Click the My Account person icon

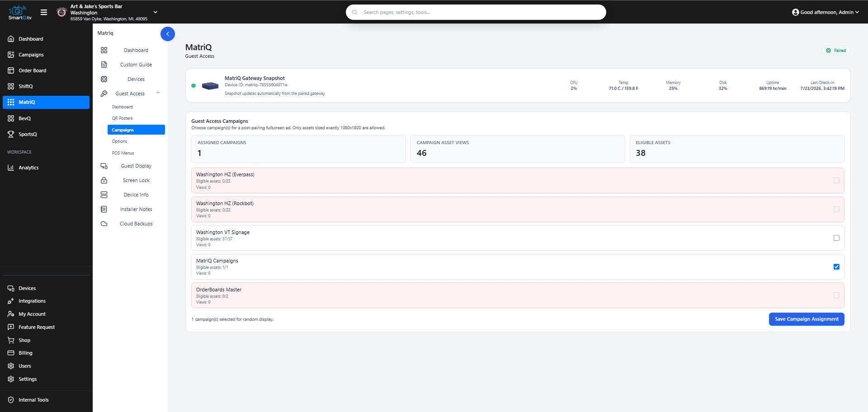(11, 314)
